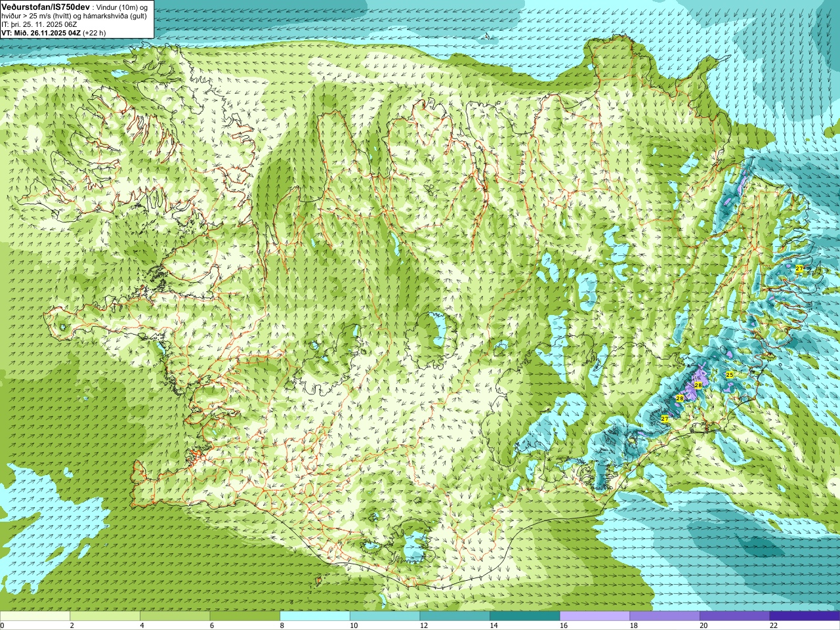Select the 18–20 m/s purple legend swatch
The height and width of the screenshot is (630, 840).
[x=665, y=616]
